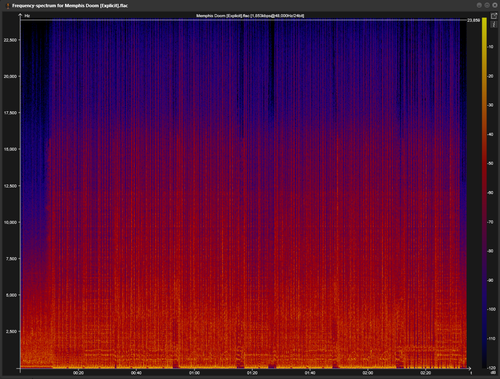The image size is (500, 379).
Task: Click the export spectrum image icon
Action: [494, 16]
